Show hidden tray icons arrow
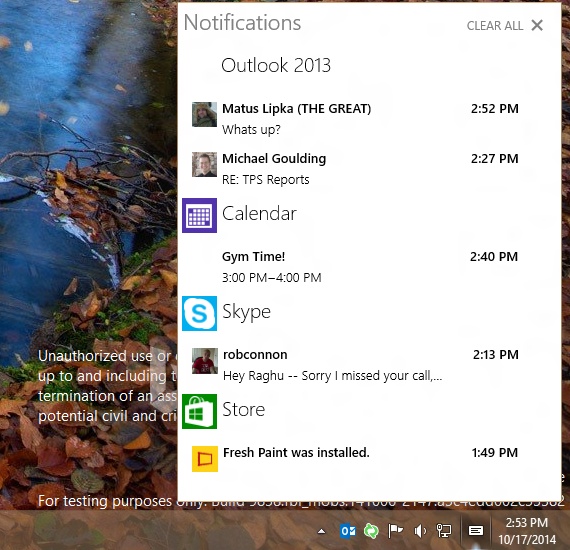Image resolution: width=570 pixels, height=550 pixels. pos(321,531)
